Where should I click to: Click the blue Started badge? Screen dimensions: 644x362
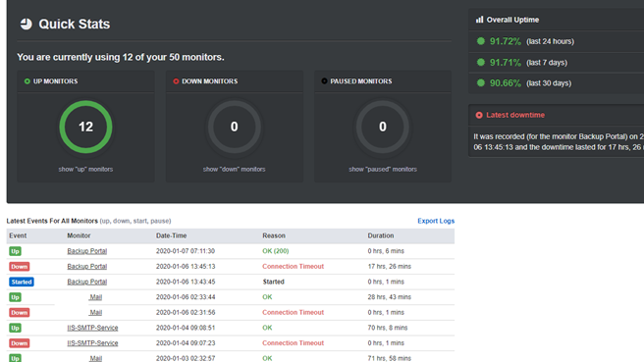click(22, 282)
